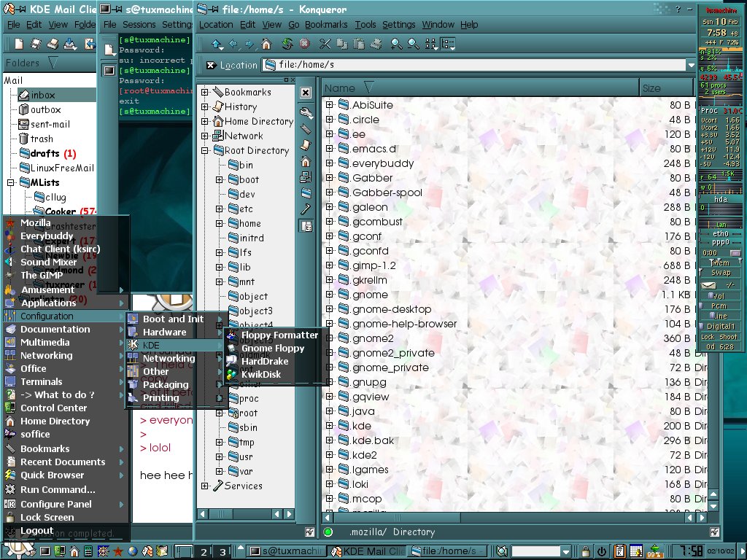Viewport: 747px width, 560px height.
Task: Expand the usr folder in sidebar tree
Action: [219, 456]
